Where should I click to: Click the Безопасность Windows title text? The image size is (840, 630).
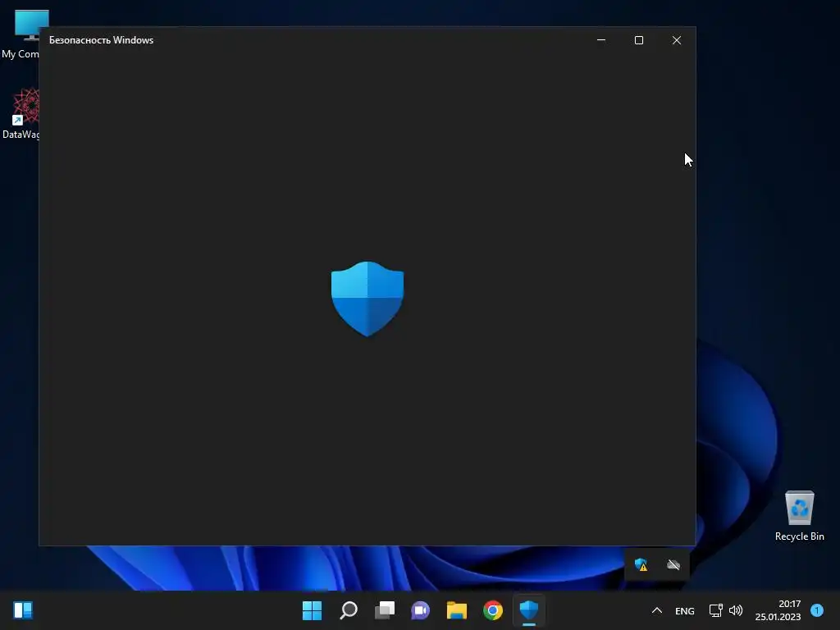tap(101, 40)
